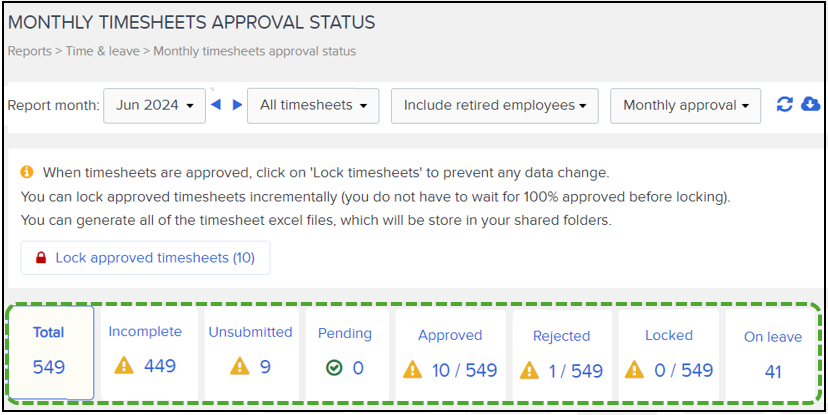Open the Monthly approval dropdown

pyautogui.click(x=685, y=105)
